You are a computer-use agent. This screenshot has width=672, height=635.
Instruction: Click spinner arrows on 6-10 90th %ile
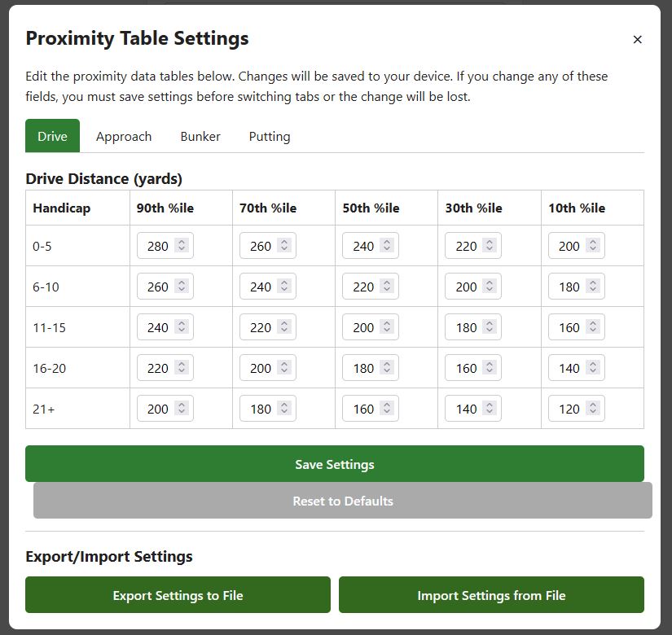[182, 286]
